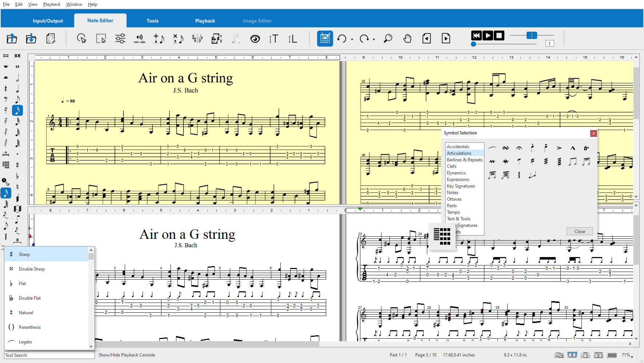Select Key Signatures category

point(465,186)
